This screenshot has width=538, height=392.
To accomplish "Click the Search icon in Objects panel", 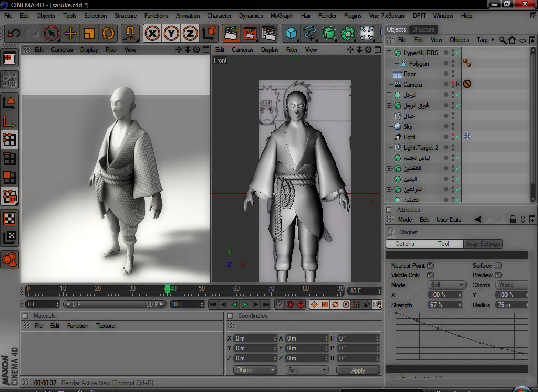I will coord(503,40).
